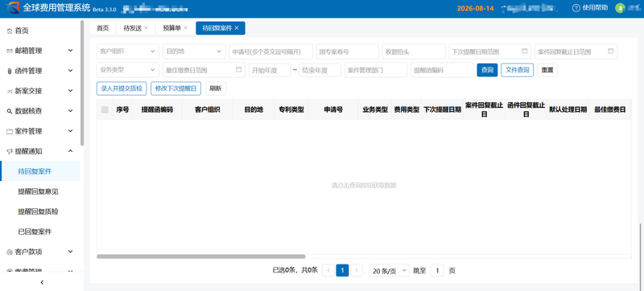The height and width of the screenshot is (291, 644).
Task: Expand the 数据核查 menu
Action: point(40,111)
